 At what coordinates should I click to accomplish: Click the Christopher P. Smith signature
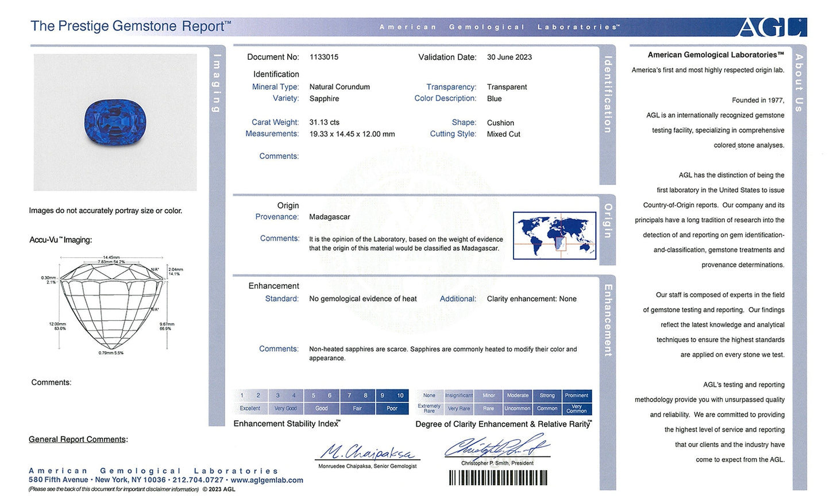(x=497, y=447)
